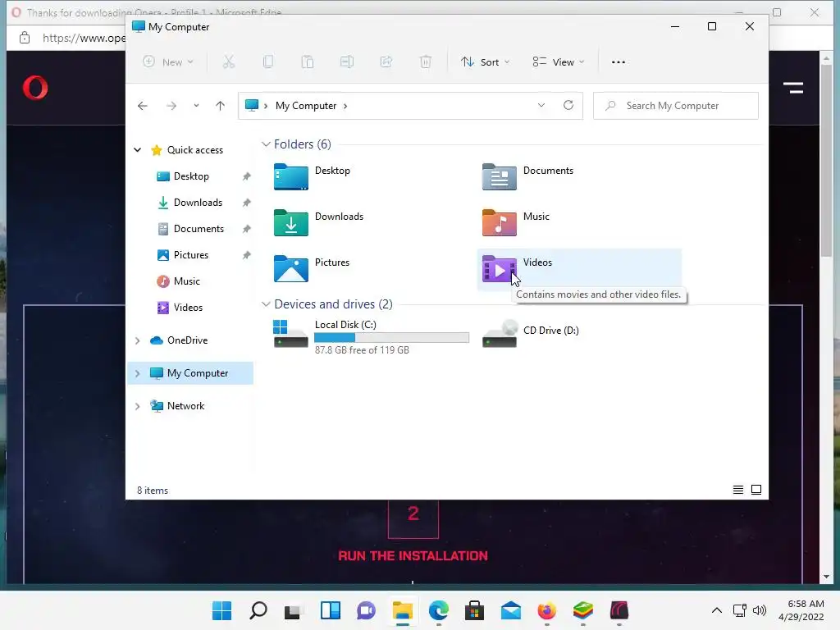This screenshot has height=630, width=840.
Task: Open recent locations chevron dropdown
Action: 197,106
